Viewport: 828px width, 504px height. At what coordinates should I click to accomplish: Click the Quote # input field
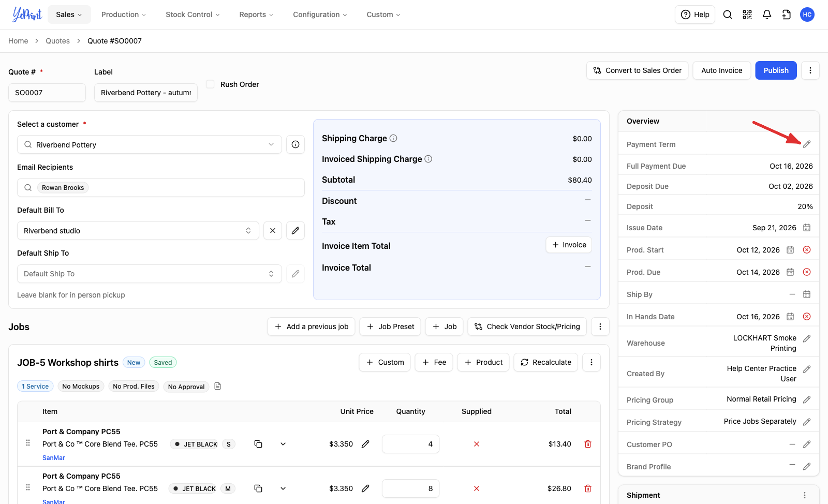pyautogui.click(x=47, y=93)
